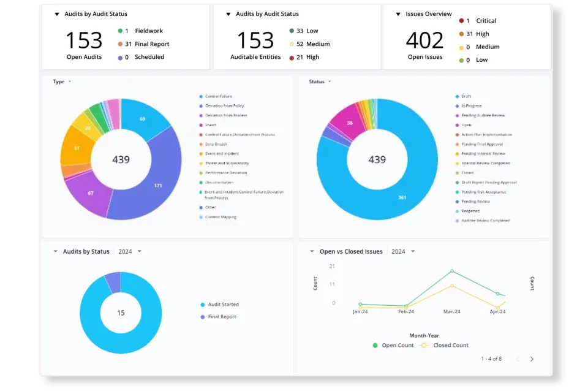This screenshot has width=588, height=391.
Task: Click the green Fieldwork status dot
Action: click(121, 31)
